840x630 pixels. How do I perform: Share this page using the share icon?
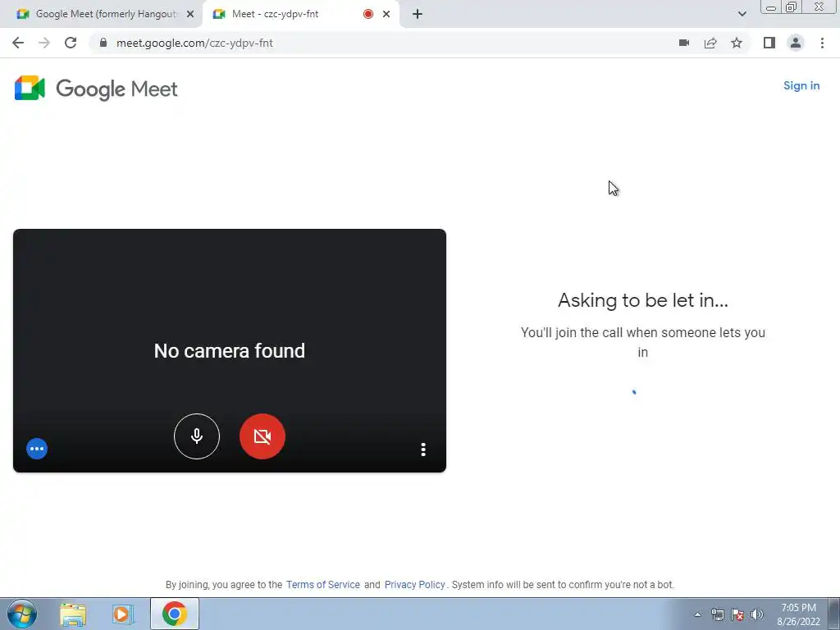click(710, 43)
